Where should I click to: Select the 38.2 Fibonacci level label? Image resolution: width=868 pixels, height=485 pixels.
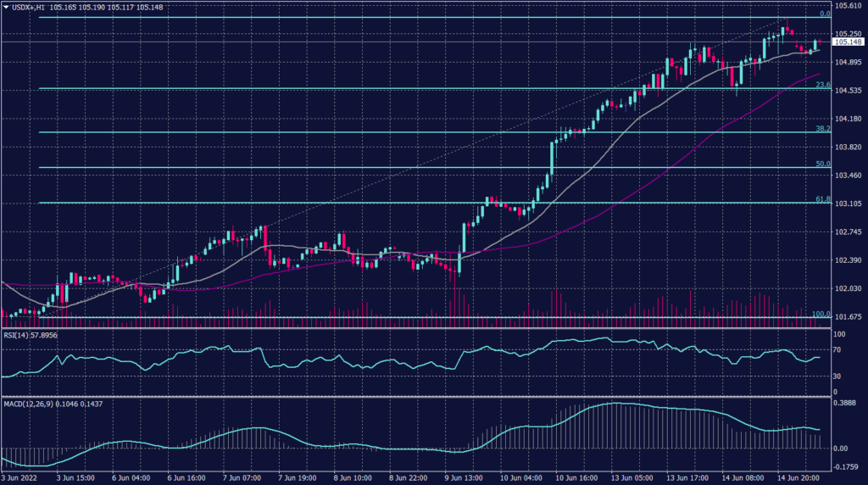point(821,129)
